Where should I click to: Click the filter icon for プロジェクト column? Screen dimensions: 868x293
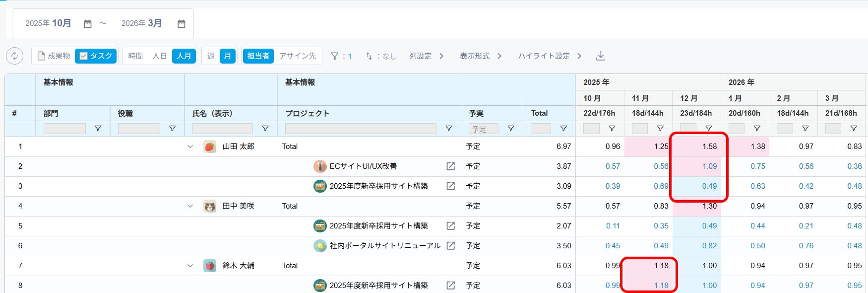448,129
